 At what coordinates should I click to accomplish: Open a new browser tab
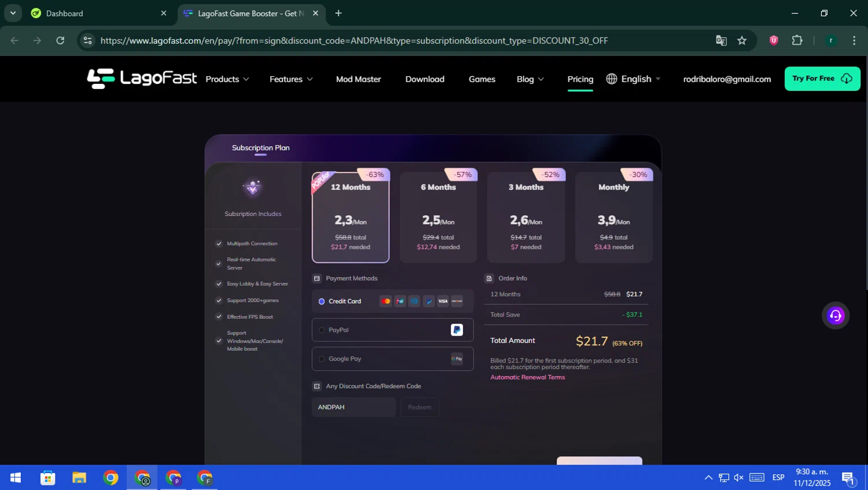tap(339, 13)
